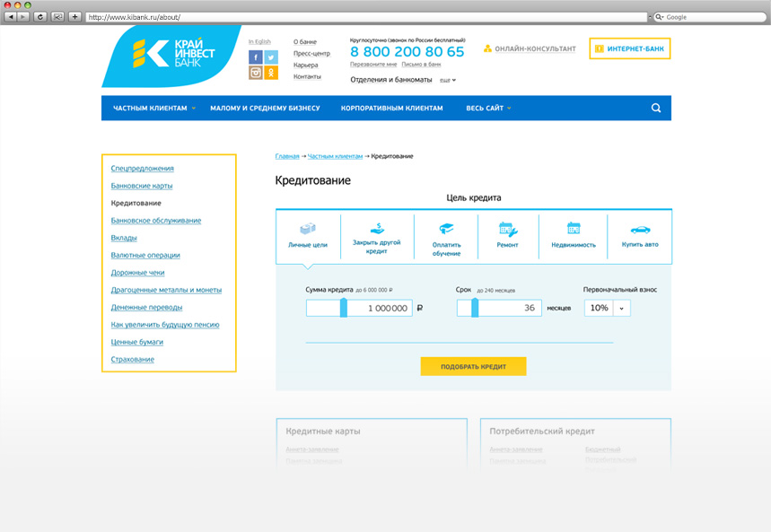The width and height of the screenshot is (771, 532).
Task: Click the Кредитные карты card heading
Action: [323, 432]
